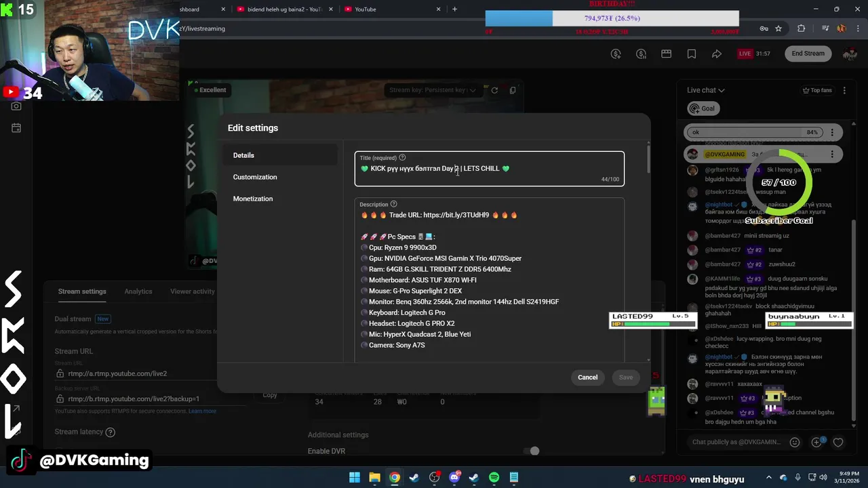Click the Top fans button

click(816, 90)
